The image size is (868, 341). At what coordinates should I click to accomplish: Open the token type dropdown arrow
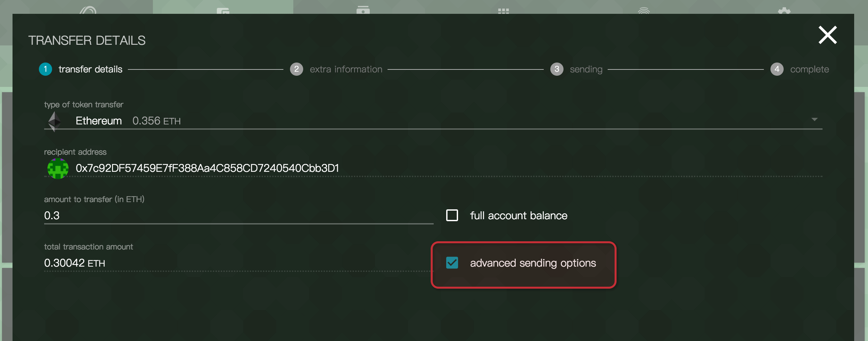point(814,119)
